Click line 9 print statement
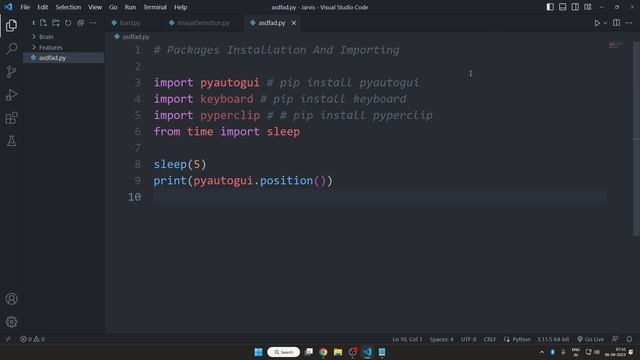The width and height of the screenshot is (640, 360). click(x=243, y=180)
